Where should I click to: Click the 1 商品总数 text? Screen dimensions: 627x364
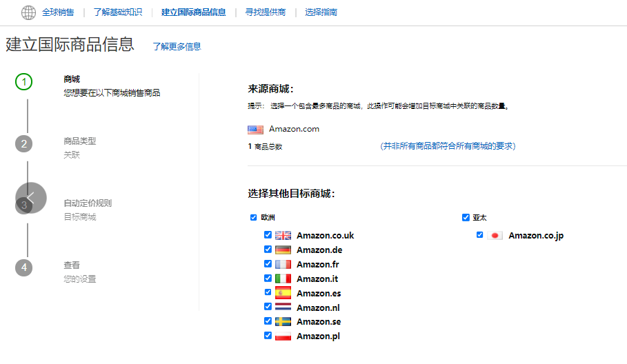coord(265,147)
